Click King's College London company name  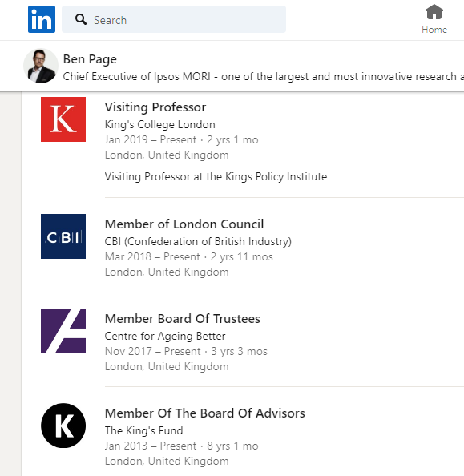(160, 124)
